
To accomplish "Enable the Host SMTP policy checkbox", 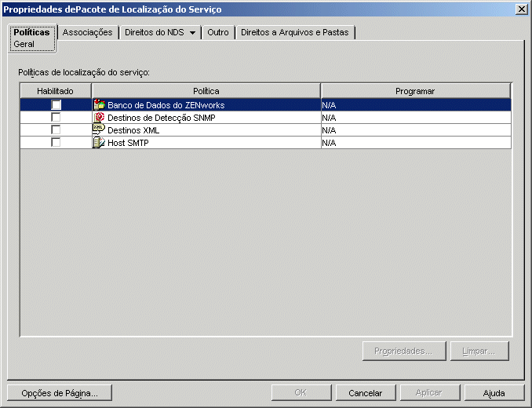I will tap(56, 142).
